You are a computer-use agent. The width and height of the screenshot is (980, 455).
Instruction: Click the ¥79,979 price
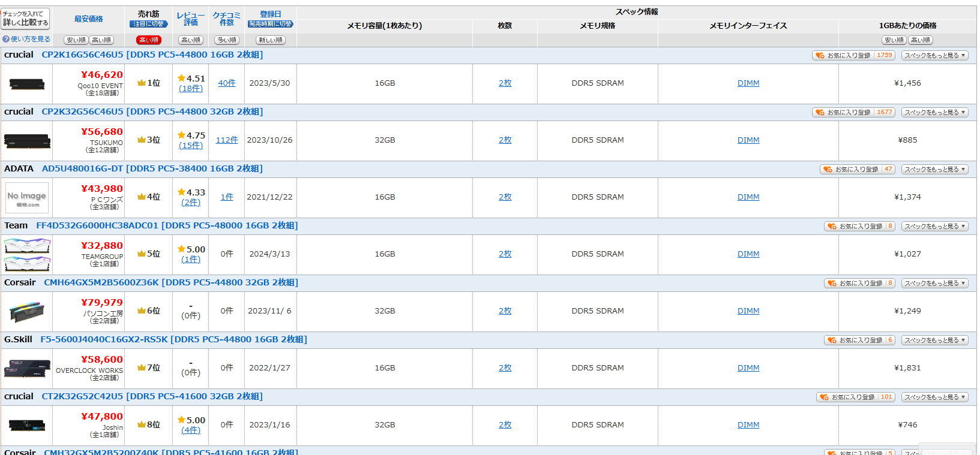[102, 303]
